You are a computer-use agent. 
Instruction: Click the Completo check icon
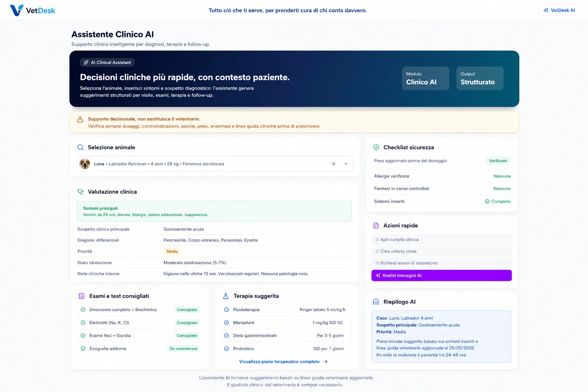pos(487,201)
